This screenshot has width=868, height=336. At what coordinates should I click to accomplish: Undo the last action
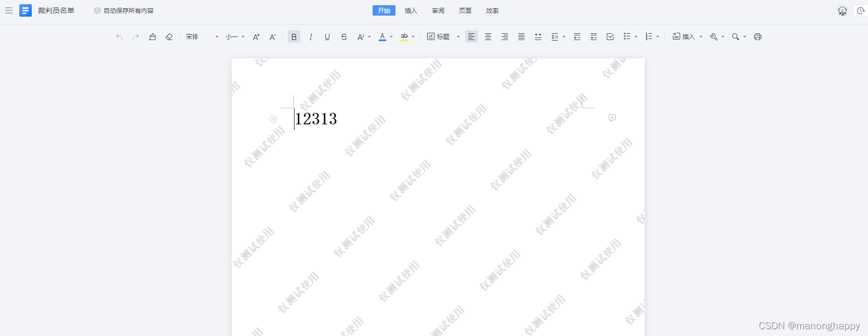point(119,37)
